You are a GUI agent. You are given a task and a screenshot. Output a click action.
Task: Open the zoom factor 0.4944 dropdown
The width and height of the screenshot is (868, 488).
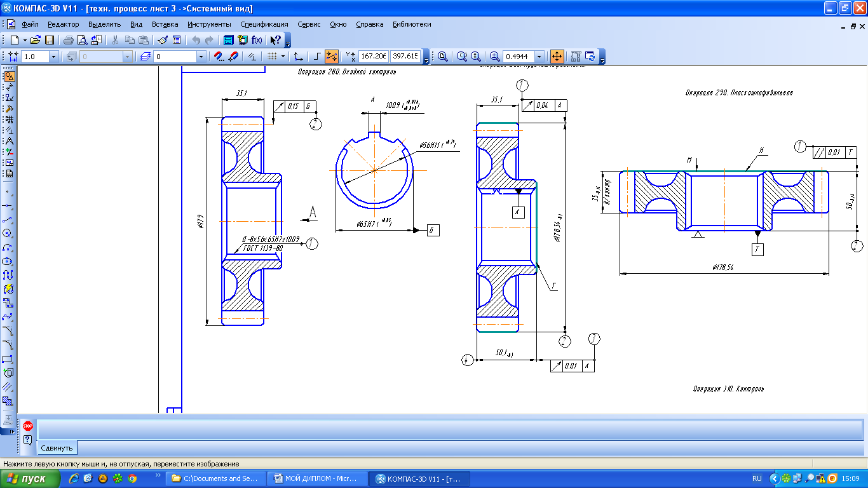pos(539,57)
